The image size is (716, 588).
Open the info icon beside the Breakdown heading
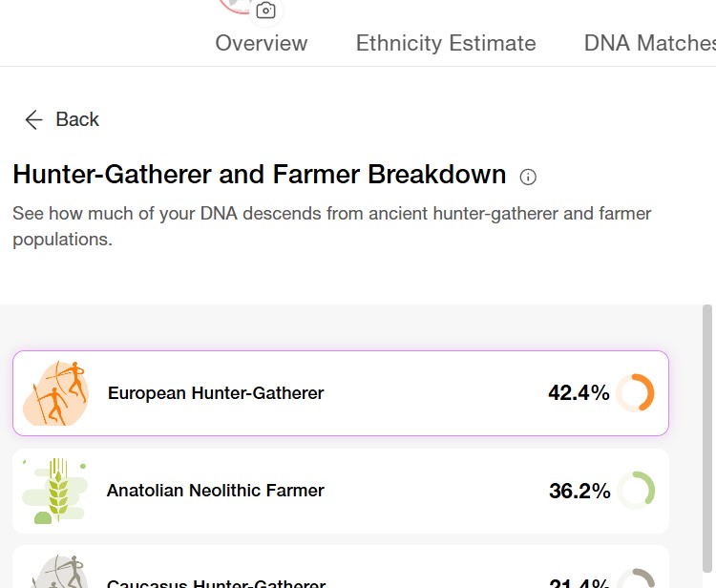(x=528, y=177)
